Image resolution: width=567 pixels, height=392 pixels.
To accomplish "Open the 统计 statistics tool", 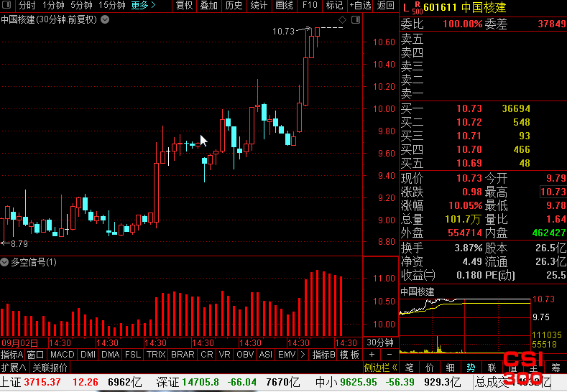I will click(x=259, y=5).
